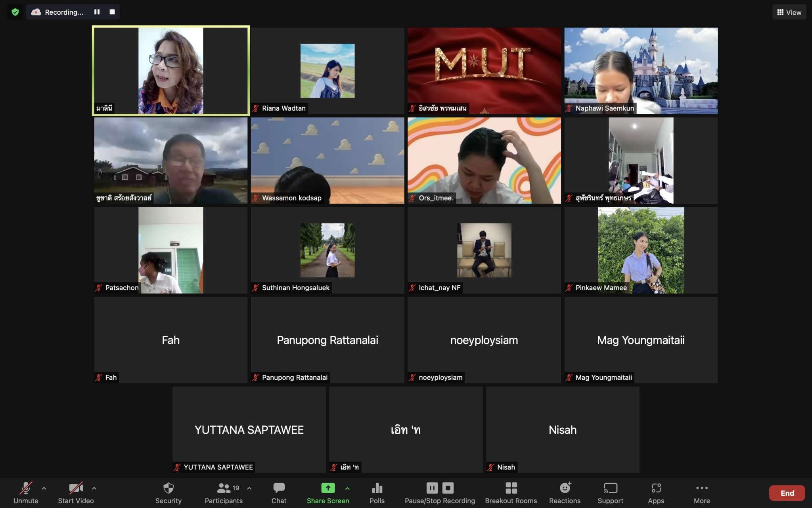This screenshot has width=812, height=508.
Task: Expand video options arrow beside Start Video
Action: click(x=94, y=488)
